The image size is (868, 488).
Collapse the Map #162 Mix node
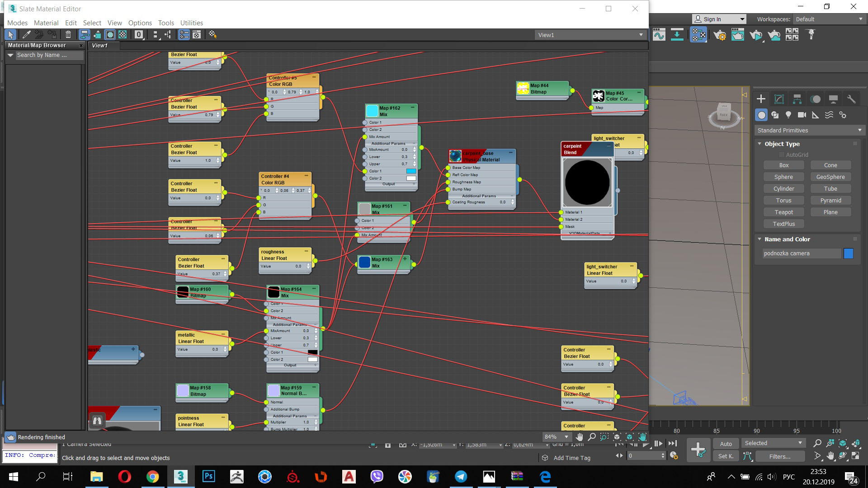[x=413, y=108]
